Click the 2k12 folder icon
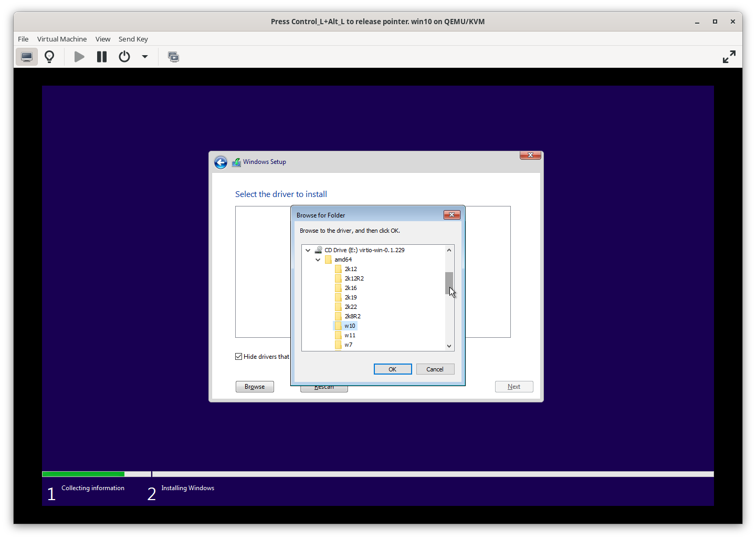 [x=338, y=269]
